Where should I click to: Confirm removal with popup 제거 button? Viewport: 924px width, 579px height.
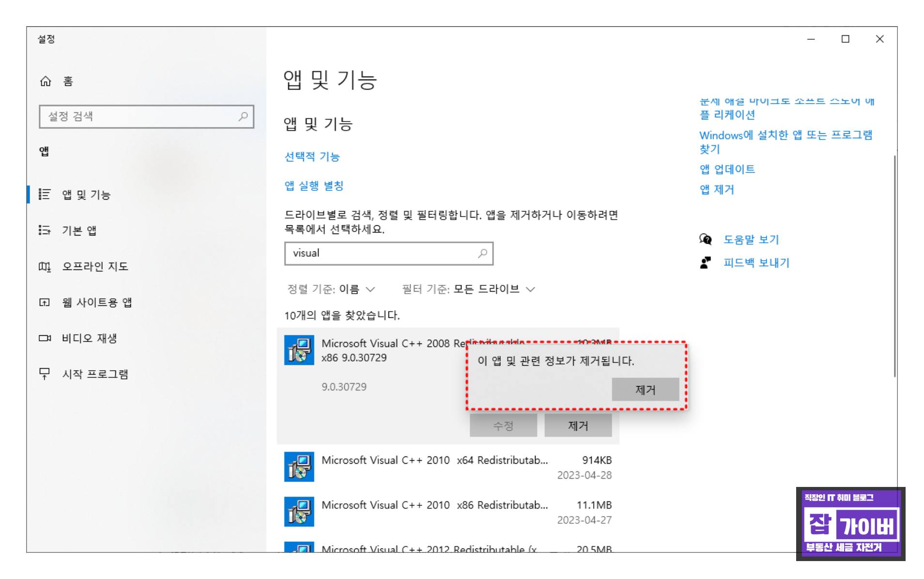coord(645,390)
